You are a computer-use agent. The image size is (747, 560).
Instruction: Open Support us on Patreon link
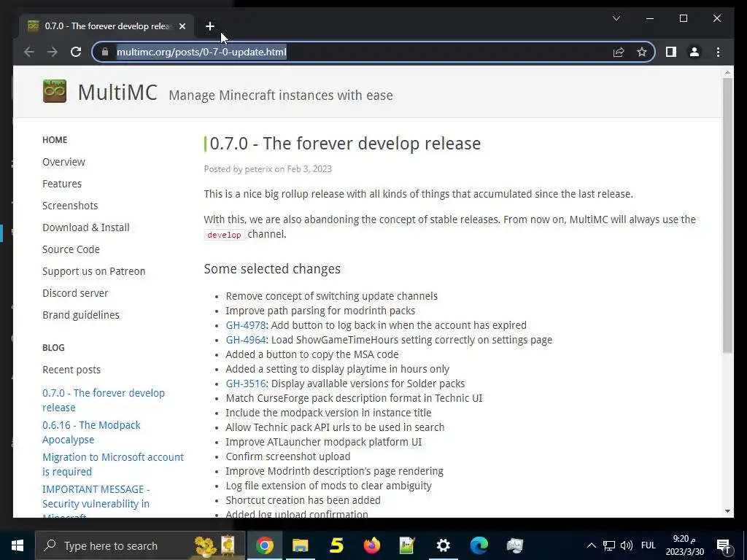pyautogui.click(x=94, y=271)
